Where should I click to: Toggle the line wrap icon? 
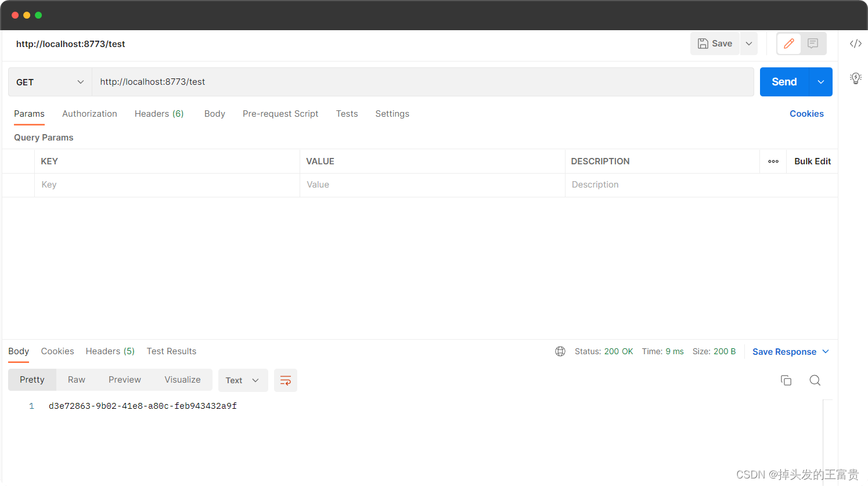(x=286, y=380)
